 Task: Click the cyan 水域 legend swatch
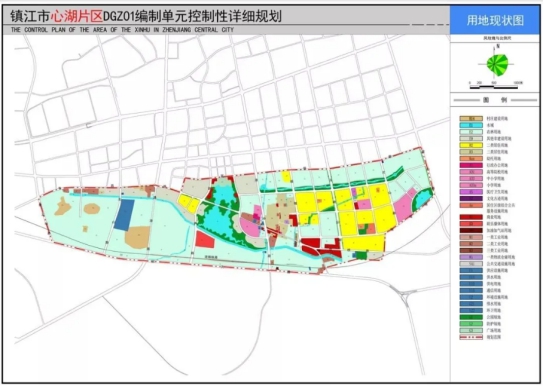pos(471,125)
